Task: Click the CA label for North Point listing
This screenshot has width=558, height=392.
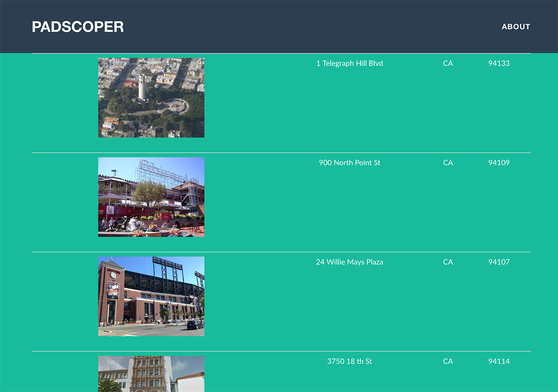Action: (448, 163)
